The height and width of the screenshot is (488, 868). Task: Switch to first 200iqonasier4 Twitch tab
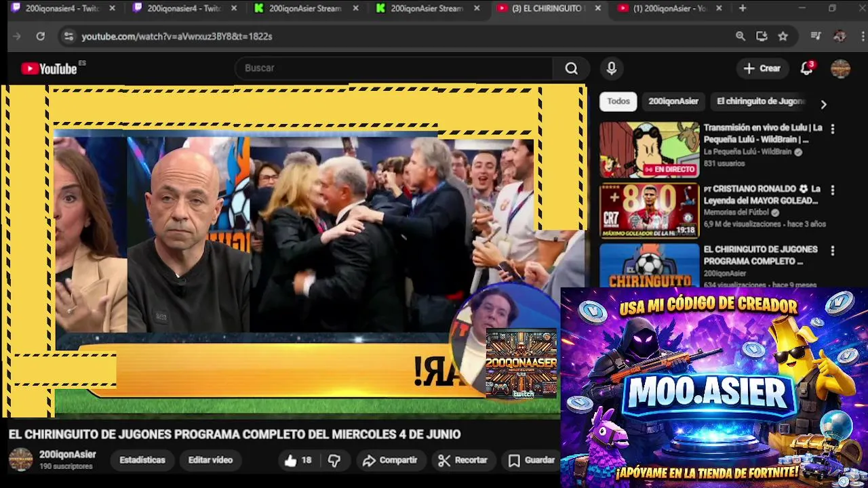(x=62, y=8)
